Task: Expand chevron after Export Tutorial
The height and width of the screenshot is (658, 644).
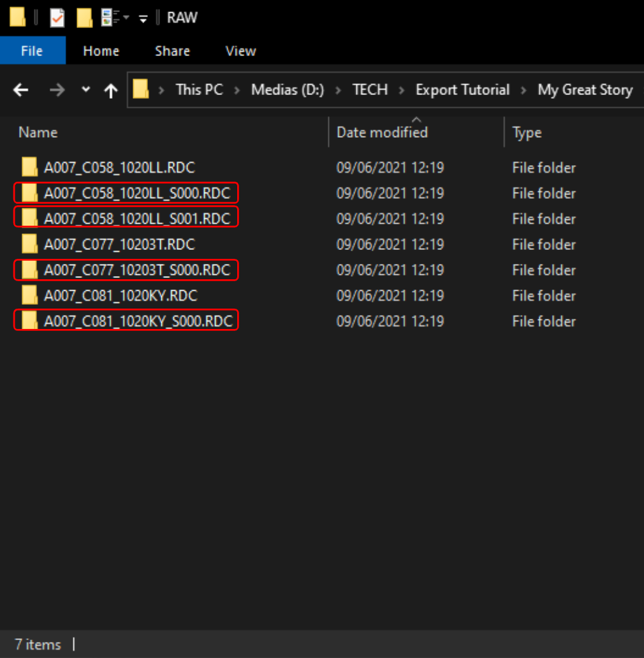Action: click(523, 90)
